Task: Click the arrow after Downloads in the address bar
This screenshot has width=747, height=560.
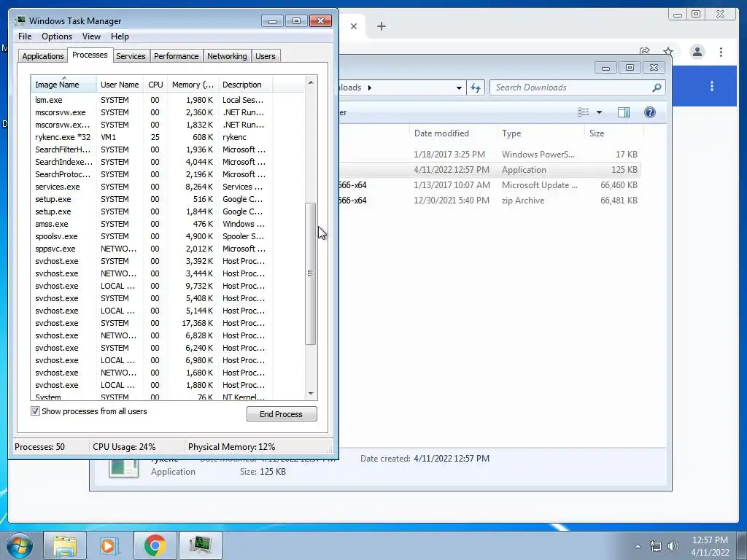Action: (x=369, y=87)
